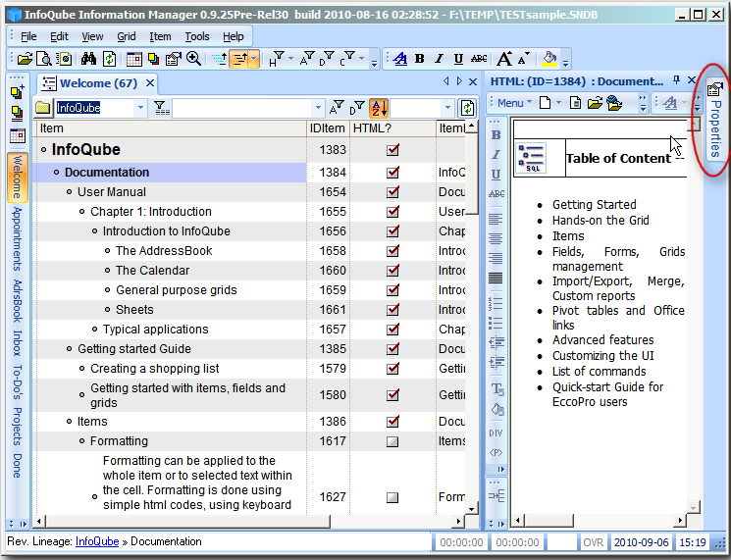Image resolution: width=731 pixels, height=560 pixels.
Task: Open the Grid menu
Action: [127, 36]
